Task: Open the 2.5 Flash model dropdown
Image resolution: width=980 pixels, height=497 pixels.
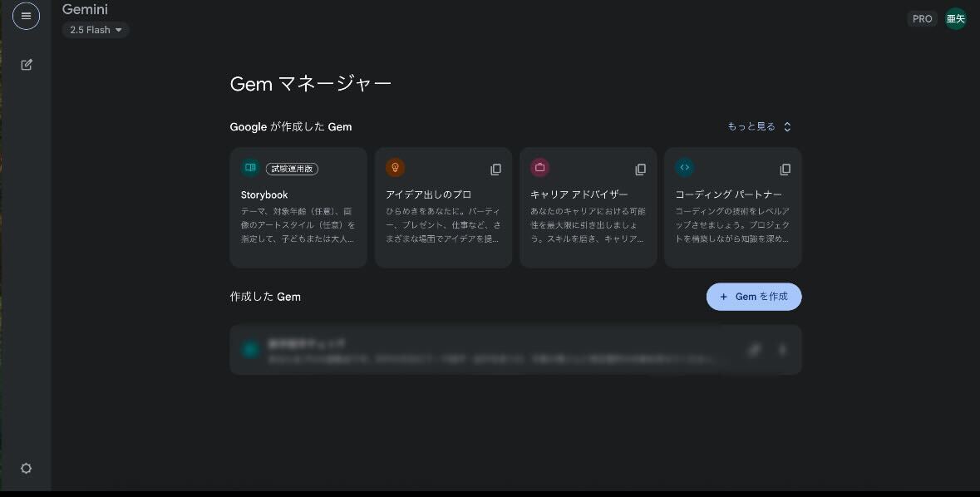Action: click(x=96, y=30)
